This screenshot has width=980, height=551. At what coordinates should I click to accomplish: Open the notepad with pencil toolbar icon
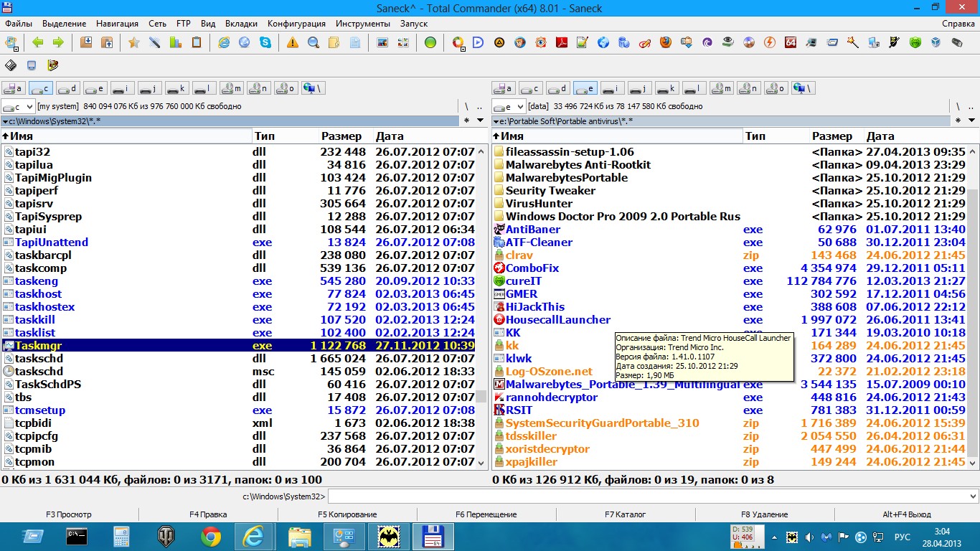582,42
